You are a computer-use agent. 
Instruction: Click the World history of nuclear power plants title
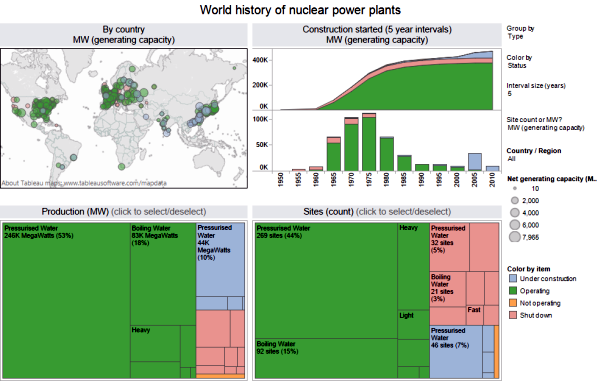[300, 10]
